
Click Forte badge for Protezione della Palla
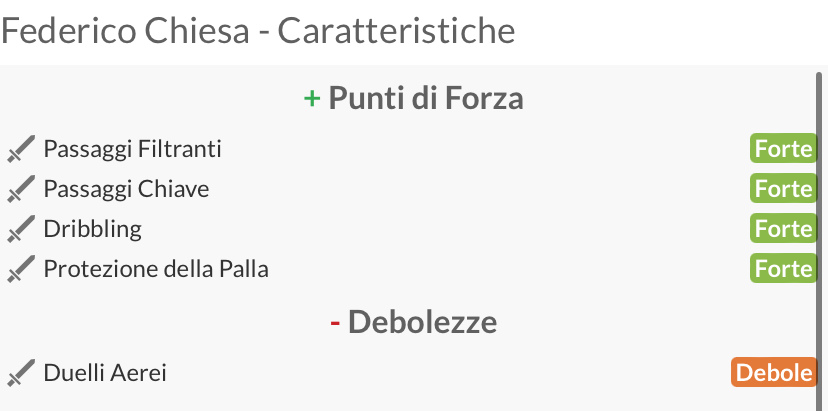pos(783,269)
